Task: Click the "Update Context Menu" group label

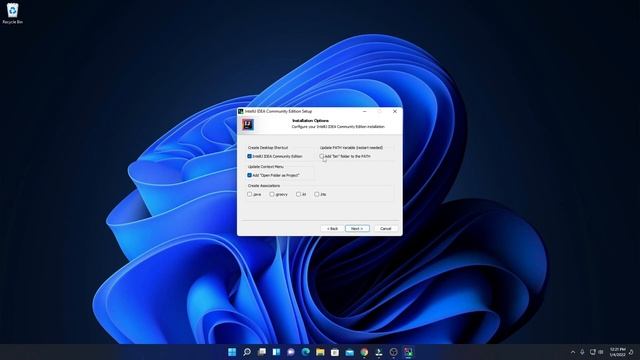Action: coord(266,167)
